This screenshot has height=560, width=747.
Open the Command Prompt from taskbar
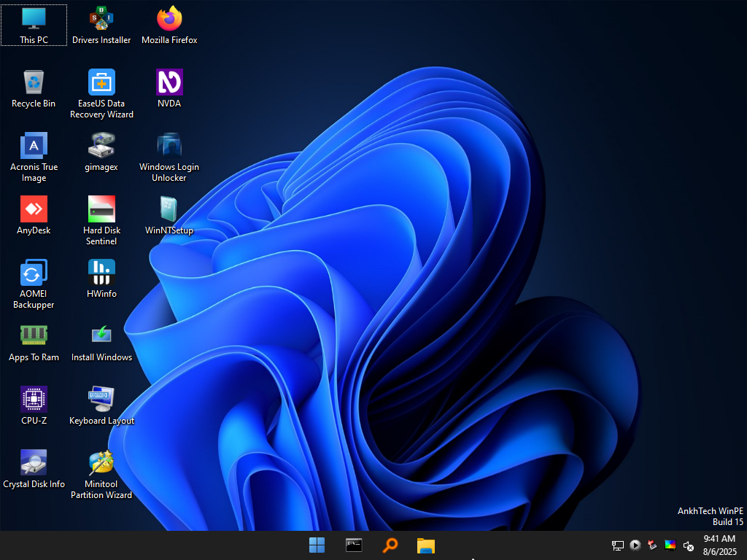pyautogui.click(x=354, y=545)
